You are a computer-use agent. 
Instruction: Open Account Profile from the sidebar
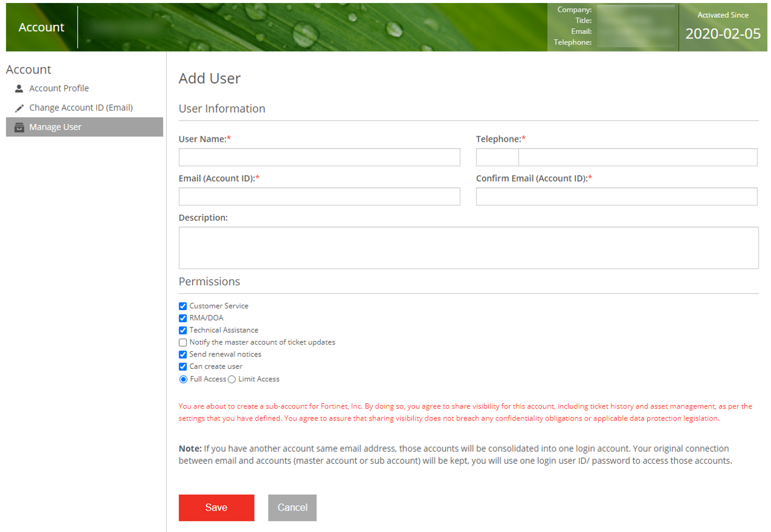[x=59, y=88]
